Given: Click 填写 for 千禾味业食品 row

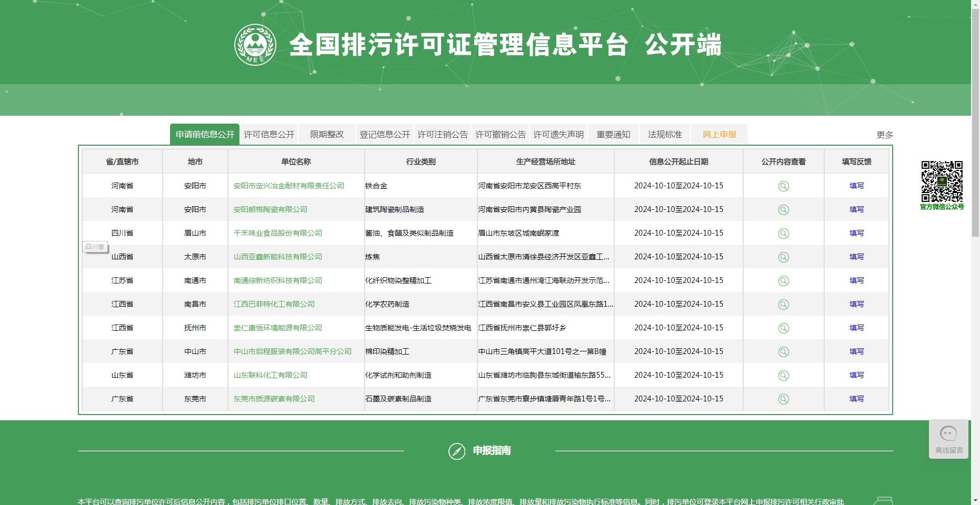Looking at the screenshot, I should point(857,233).
